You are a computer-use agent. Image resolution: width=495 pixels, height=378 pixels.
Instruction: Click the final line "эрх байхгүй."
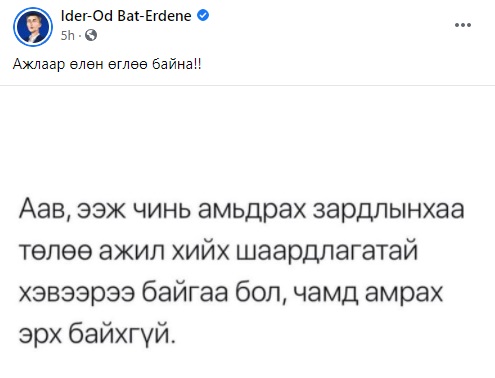click(x=97, y=335)
